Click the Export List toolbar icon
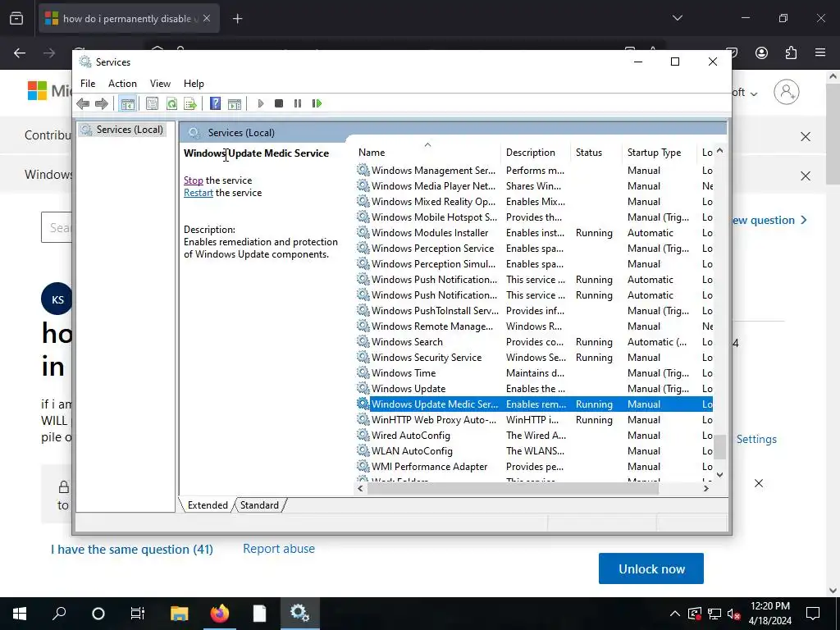Screen dimensions: 840x630 pyautogui.click(x=190, y=103)
